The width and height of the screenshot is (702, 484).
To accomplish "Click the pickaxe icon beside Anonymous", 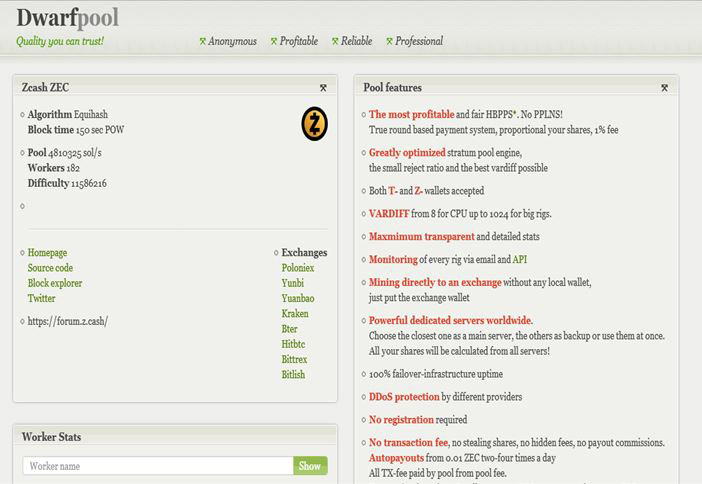I will pos(203,42).
